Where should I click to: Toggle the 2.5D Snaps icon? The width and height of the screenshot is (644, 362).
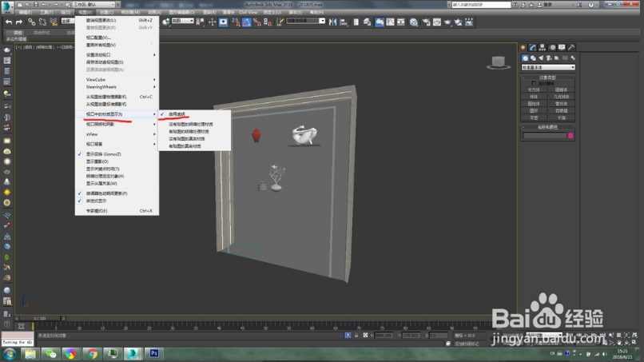click(x=236, y=22)
